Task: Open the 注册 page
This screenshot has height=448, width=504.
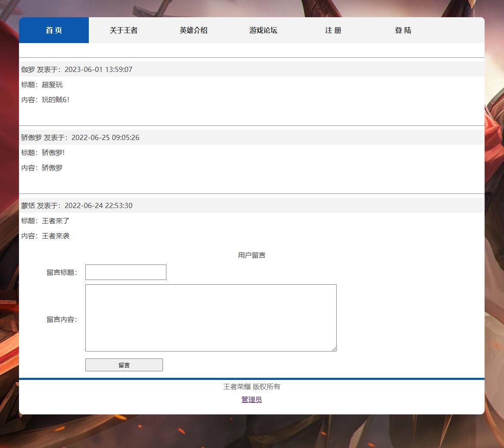Action: [333, 30]
